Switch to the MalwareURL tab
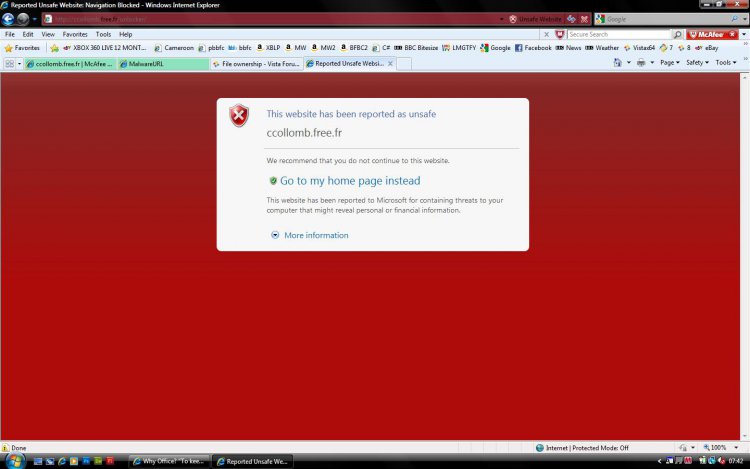Screen dimensions: 750x469 163,64
